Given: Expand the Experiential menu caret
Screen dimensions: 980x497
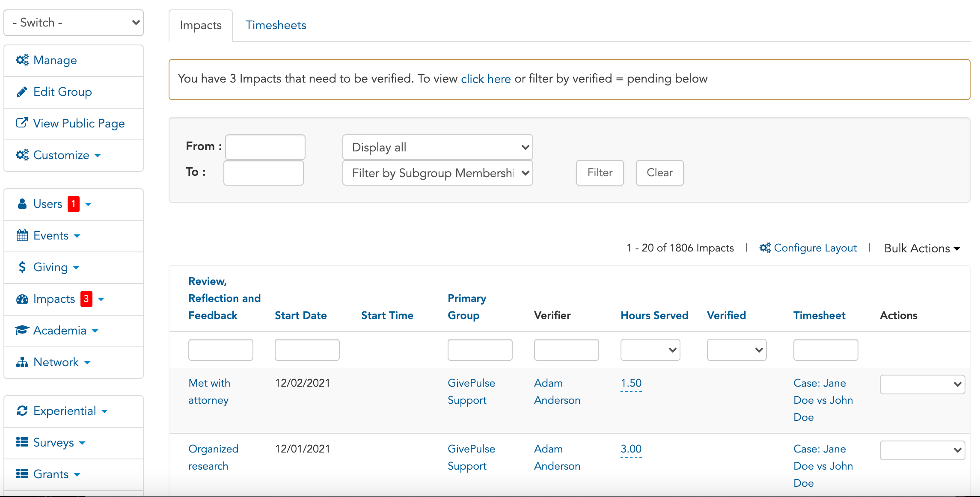Looking at the screenshot, I should [x=104, y=411].
